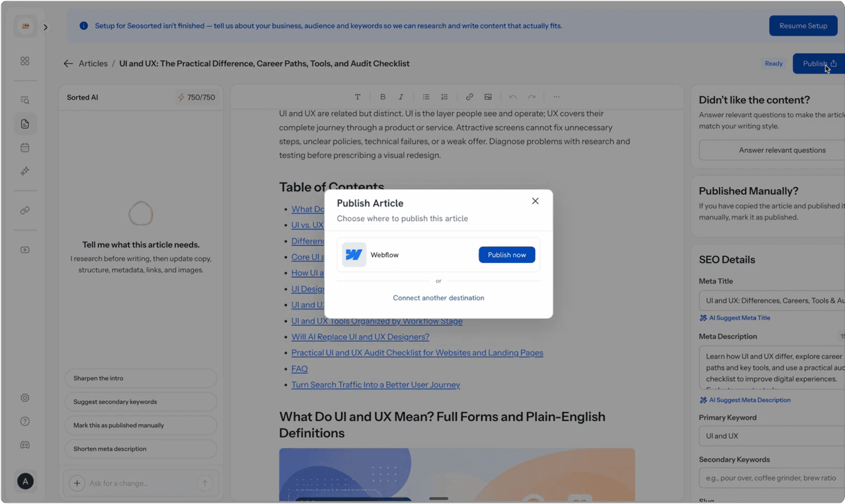This screenshot has width=845, height=504.
Task: Click the send arrow in chat box
Action: [205, 483]
